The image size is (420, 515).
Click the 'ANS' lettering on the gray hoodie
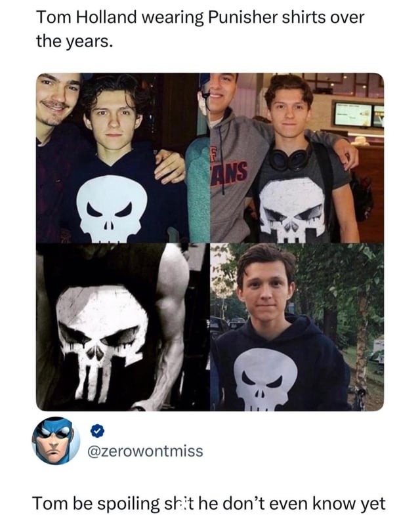coord(230,172)
